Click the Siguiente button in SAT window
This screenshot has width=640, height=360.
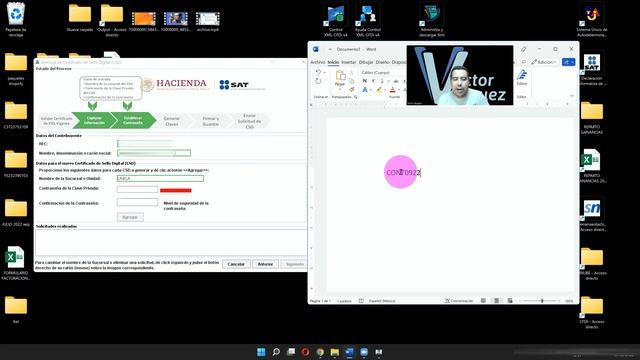[294, 264]
